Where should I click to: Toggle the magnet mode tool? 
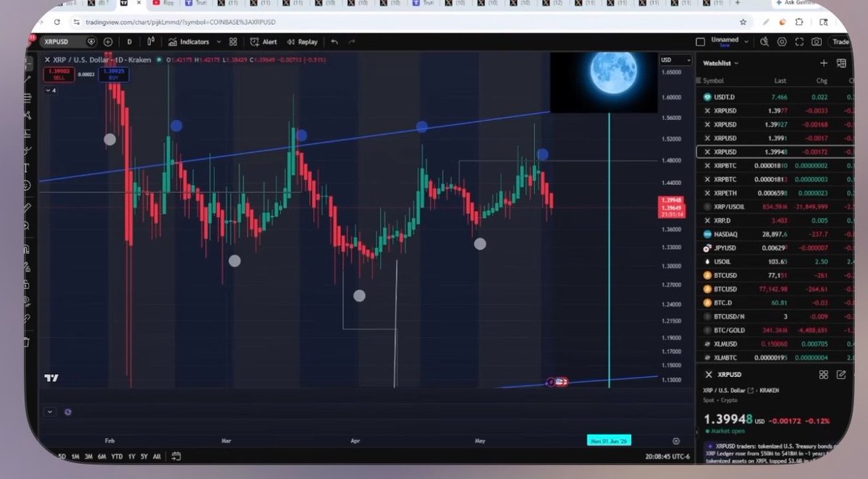click(x=27, y=250)
